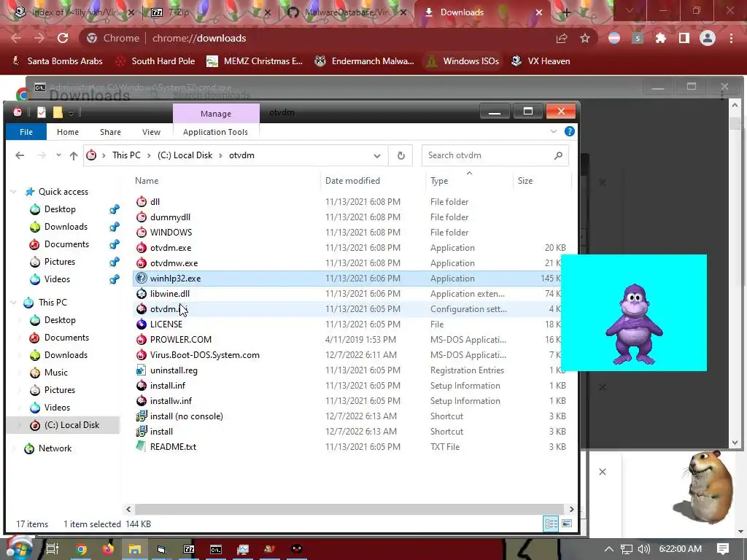Open Downloads under Quick access
747x560 pixels.
[66, 227]
